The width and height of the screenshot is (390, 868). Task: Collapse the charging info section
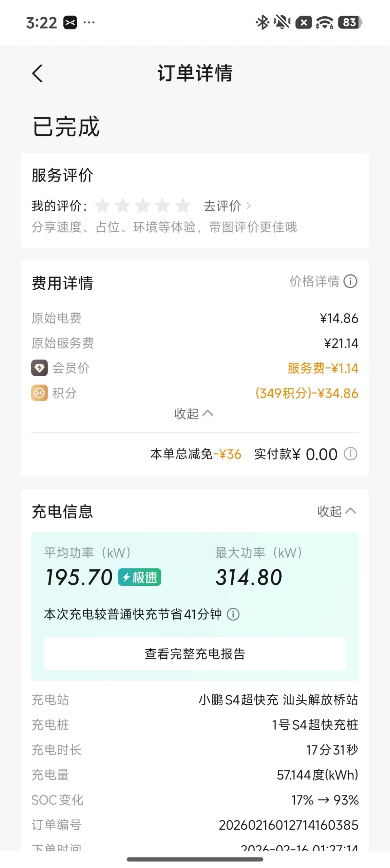336,511
